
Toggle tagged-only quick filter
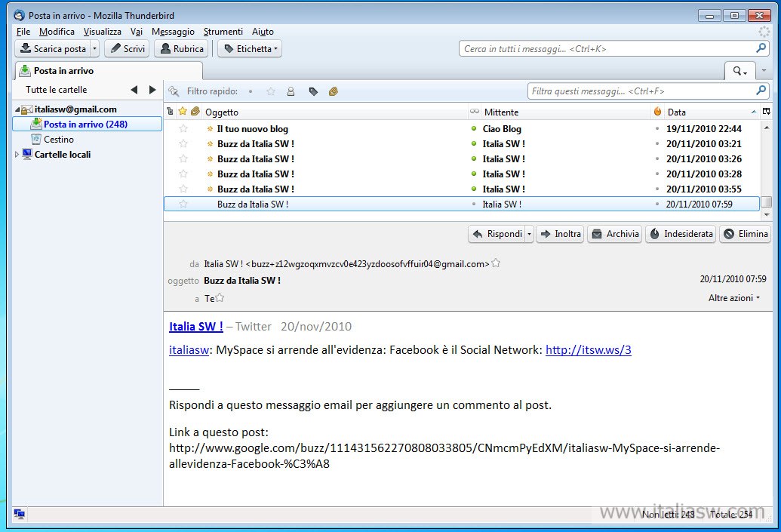coord(313,91)
